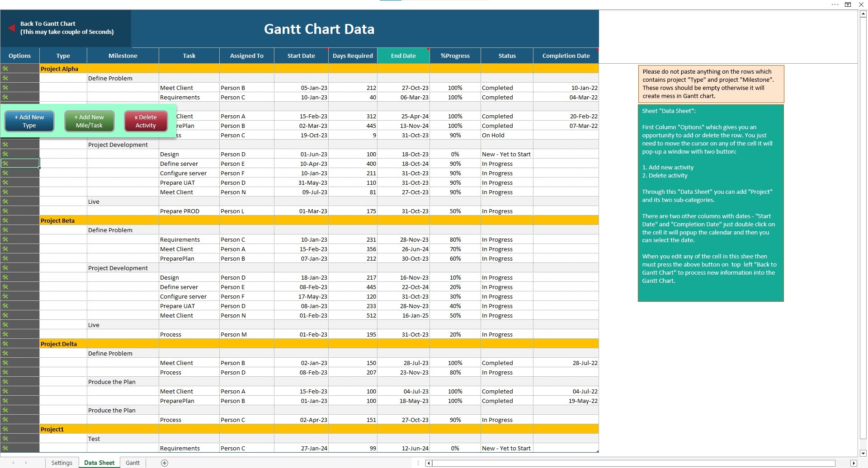Viewport: 868px width, 468px height.
Task: Click options icon in Process Person M row
Action: click(x=5, y=334)
